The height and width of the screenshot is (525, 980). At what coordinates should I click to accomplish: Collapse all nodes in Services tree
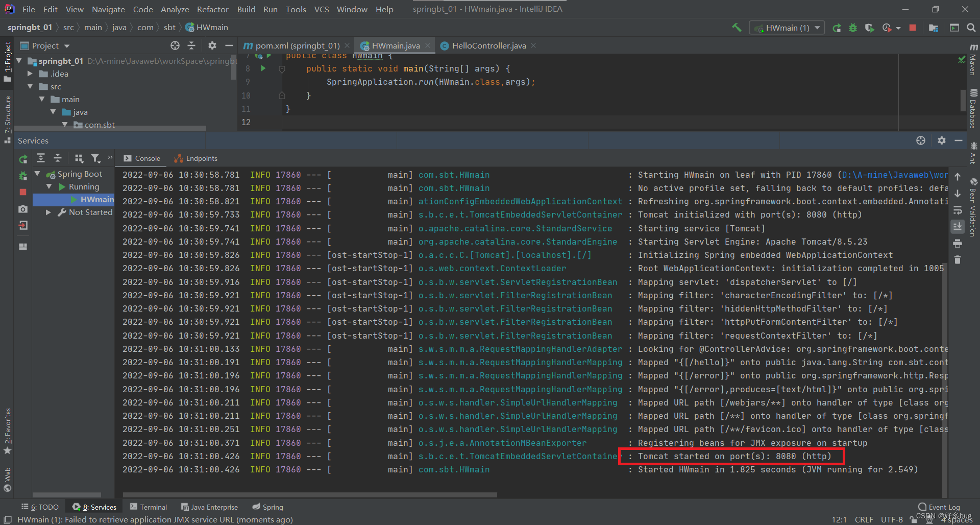click(x=58, y=158)
